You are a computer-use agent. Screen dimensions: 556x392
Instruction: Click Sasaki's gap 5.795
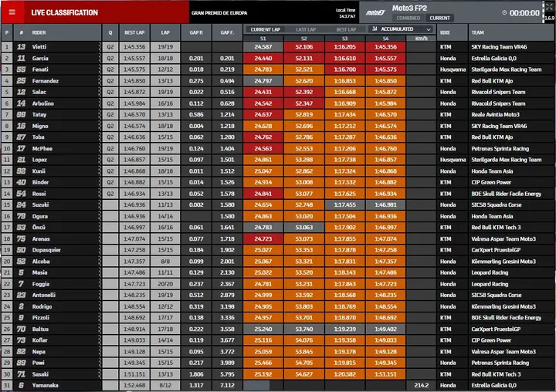click(227, 374)
